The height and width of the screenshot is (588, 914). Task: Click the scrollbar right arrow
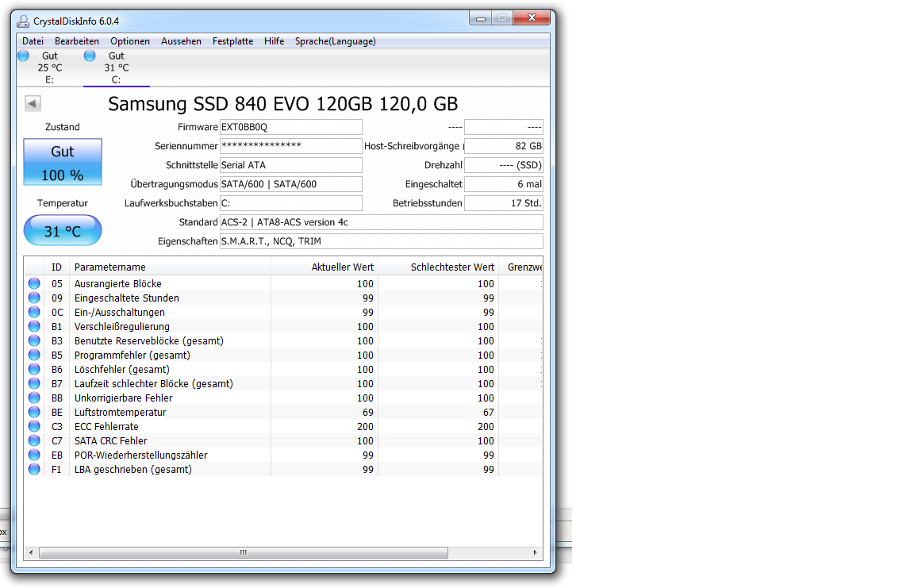click(x=535, y=552)
